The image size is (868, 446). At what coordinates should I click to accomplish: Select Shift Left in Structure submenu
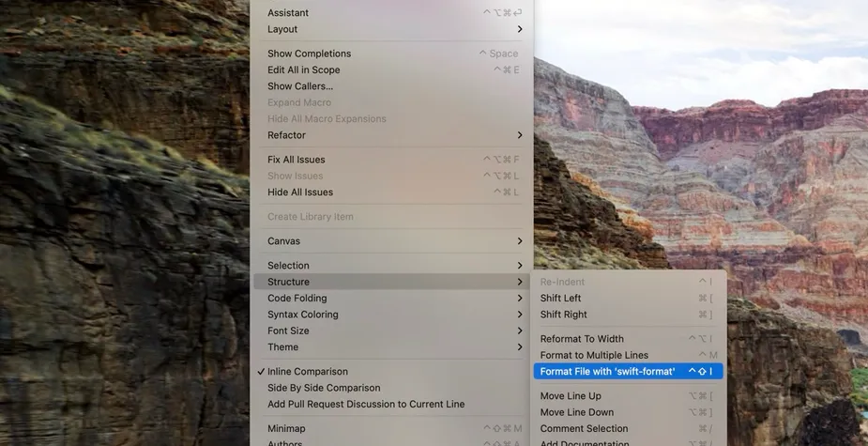[x=629, y=298]
